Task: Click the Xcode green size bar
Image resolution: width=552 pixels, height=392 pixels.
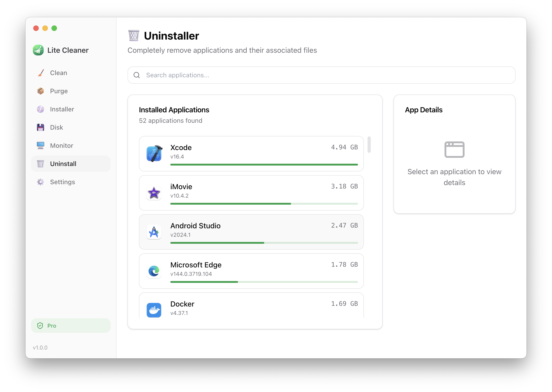Action: (x=264, y=165)
